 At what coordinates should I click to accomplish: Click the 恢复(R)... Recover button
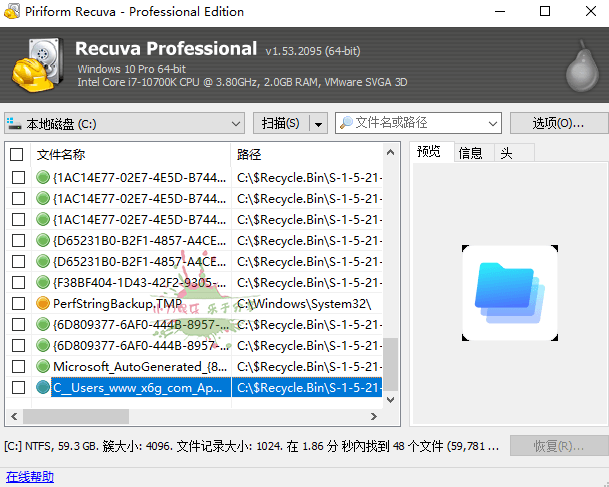click(x=559, y=446)
